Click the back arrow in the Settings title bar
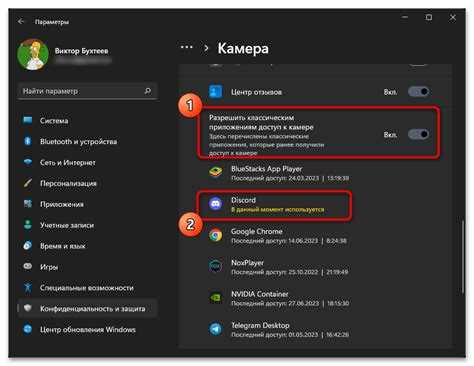The width and height of the screenshot is (474, 366). point(21,21)
